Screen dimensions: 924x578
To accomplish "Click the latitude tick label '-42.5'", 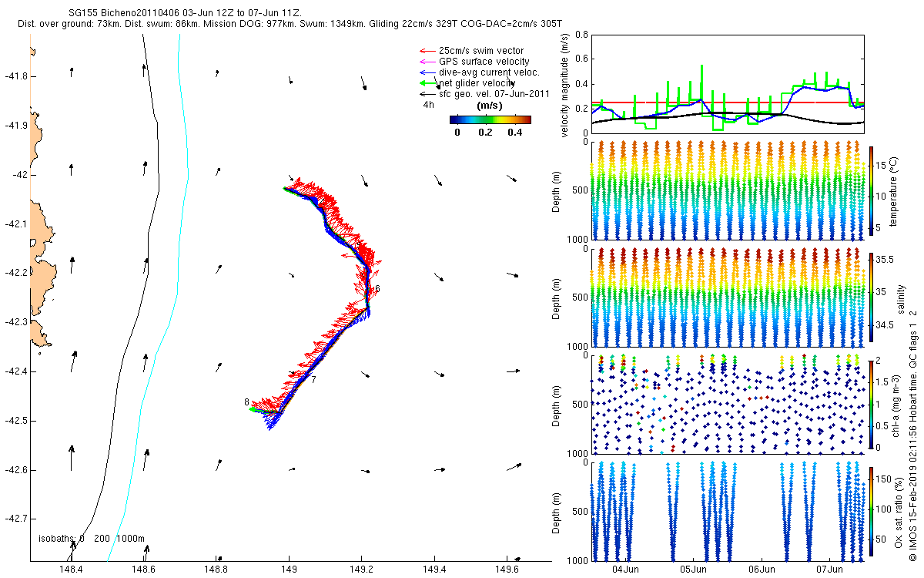I will point(15,421).
